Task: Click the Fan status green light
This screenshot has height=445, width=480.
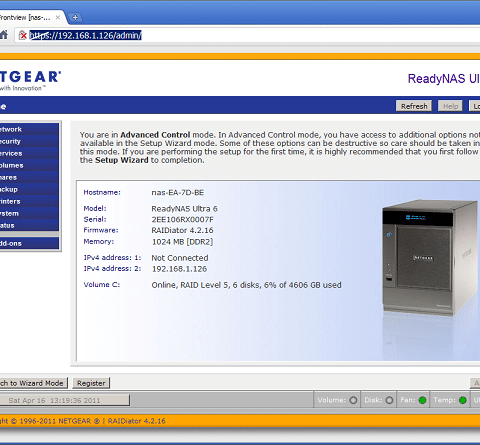Action: click(422, 400)
